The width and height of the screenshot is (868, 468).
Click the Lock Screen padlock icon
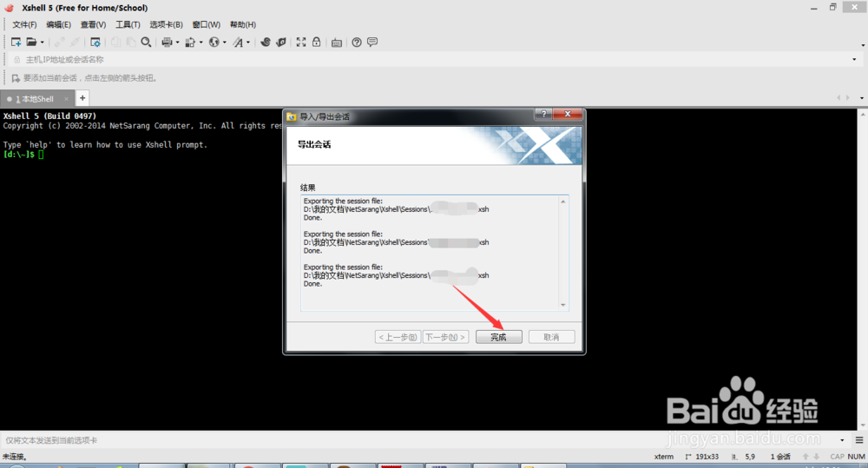[316, 42]
